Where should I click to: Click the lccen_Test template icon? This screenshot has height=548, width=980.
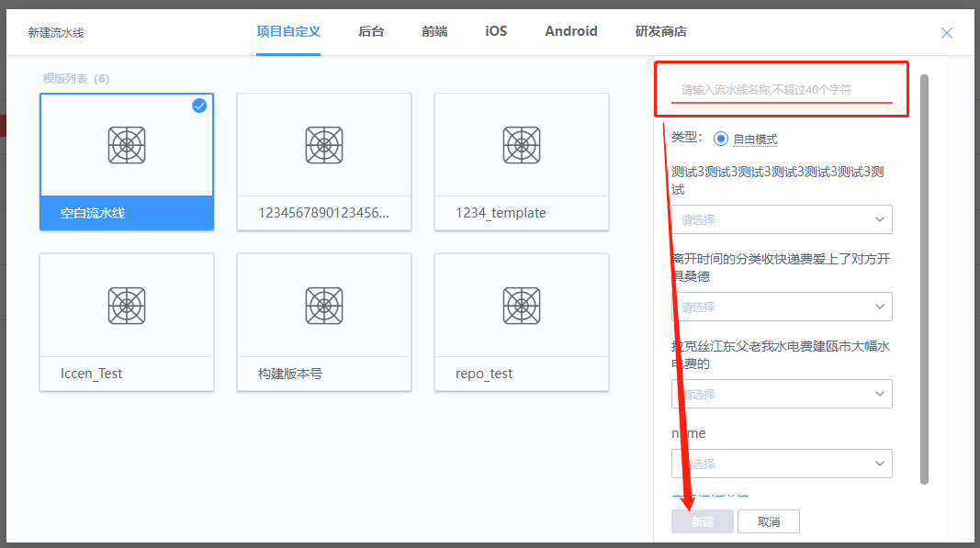(x=127, y=306)
